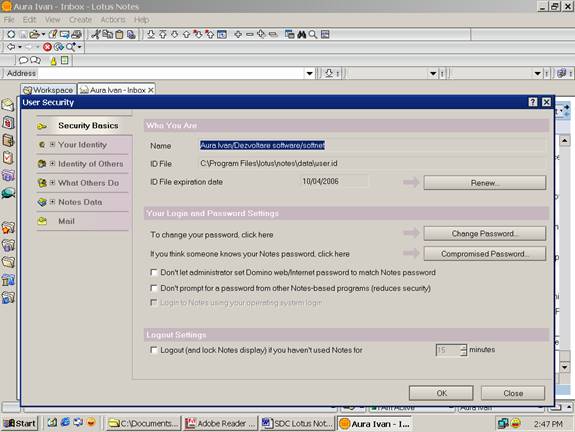Image resolution: width=575 pixels, height=432 pixels.
Task: Click the Refresh globe icon
Action: pos(58,47)
